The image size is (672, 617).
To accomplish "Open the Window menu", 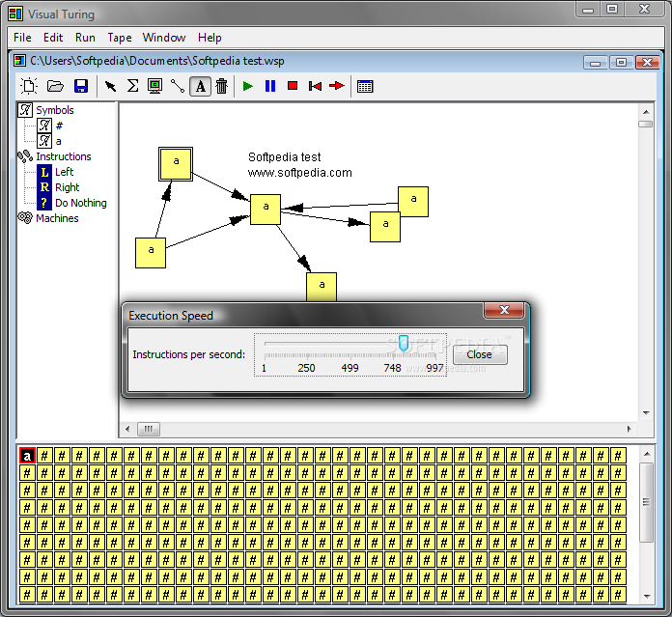I will click(164, 38).
